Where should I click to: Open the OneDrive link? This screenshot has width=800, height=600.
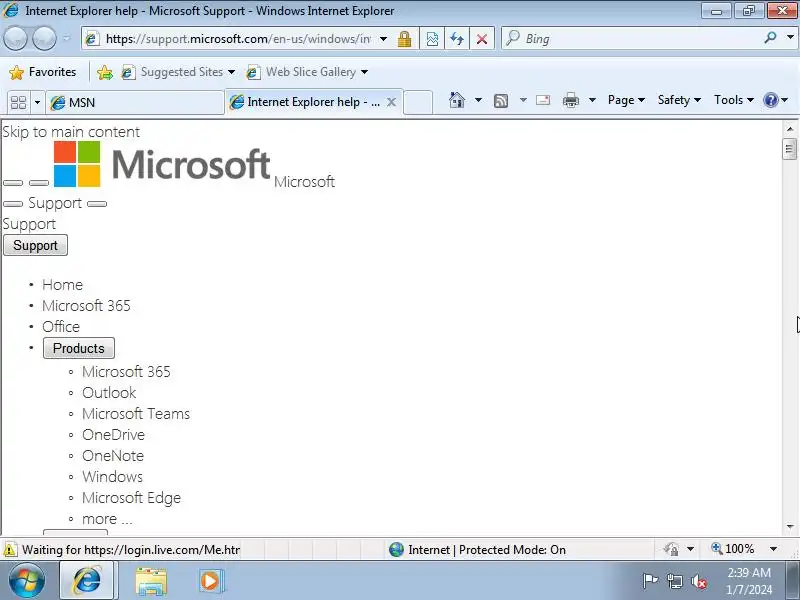113,435
